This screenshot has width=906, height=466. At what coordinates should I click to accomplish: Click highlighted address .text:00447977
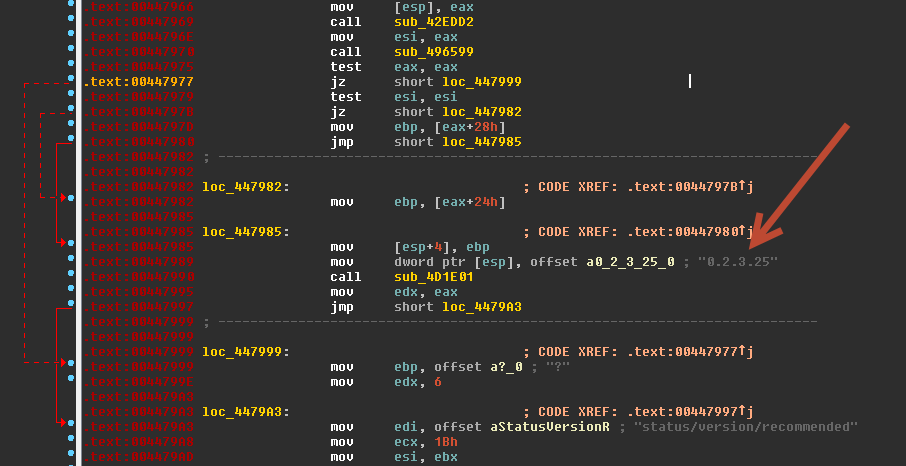(139, 82)
